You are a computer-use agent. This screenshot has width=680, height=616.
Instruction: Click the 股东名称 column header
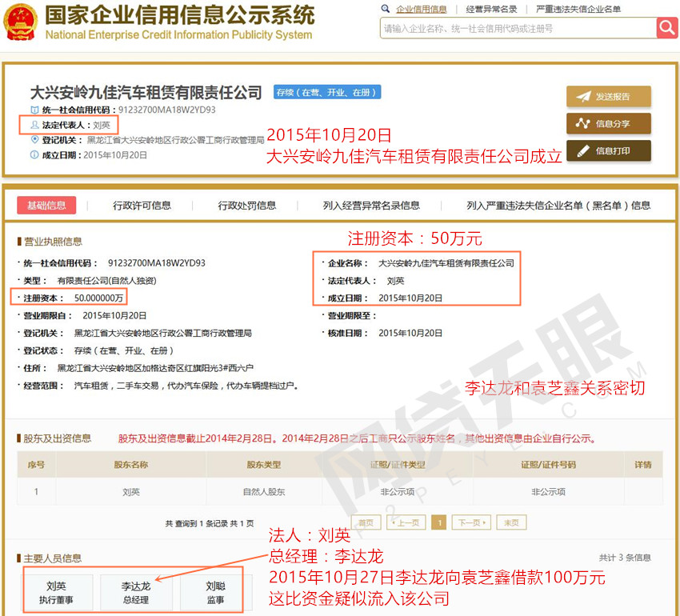[x=131, y=465]
